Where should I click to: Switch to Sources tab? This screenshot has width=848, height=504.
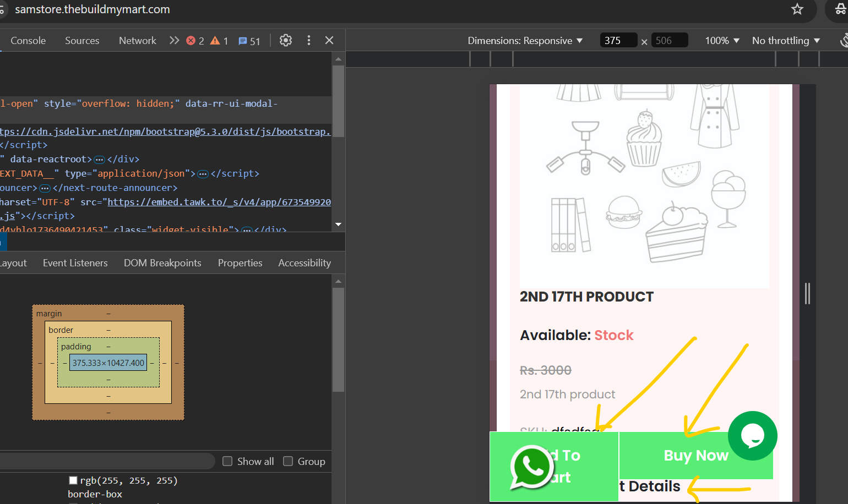[x=82, y=41]
